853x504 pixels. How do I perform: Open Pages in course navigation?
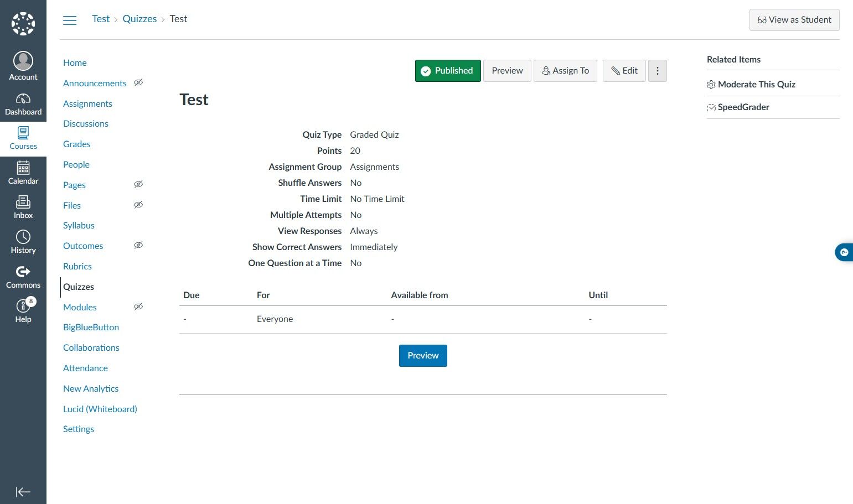(x=74, y=185)
